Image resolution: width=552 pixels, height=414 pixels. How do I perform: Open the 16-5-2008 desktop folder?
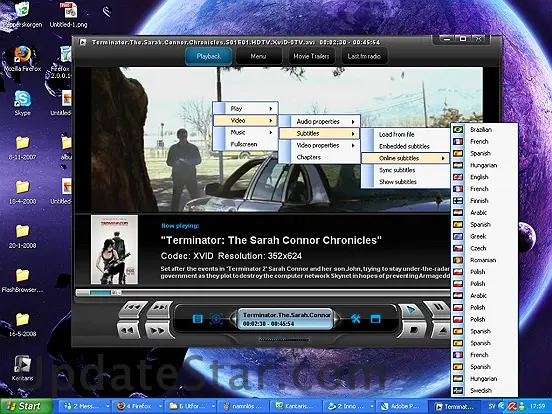point(23,325)
